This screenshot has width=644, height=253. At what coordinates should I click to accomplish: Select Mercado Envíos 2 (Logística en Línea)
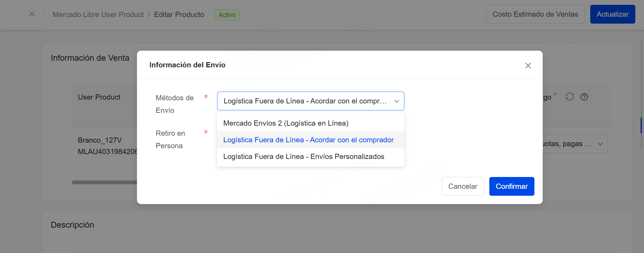pos(310,123)
